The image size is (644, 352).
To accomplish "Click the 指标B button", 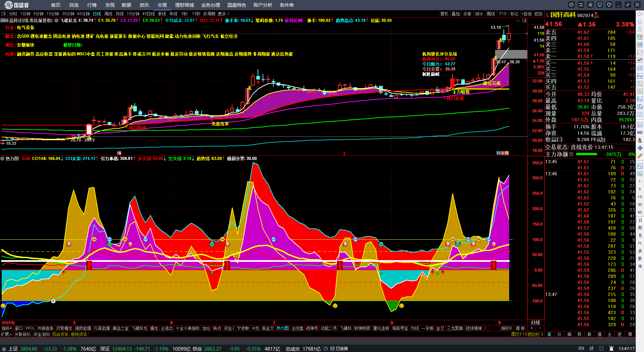I will pos(506,328).
